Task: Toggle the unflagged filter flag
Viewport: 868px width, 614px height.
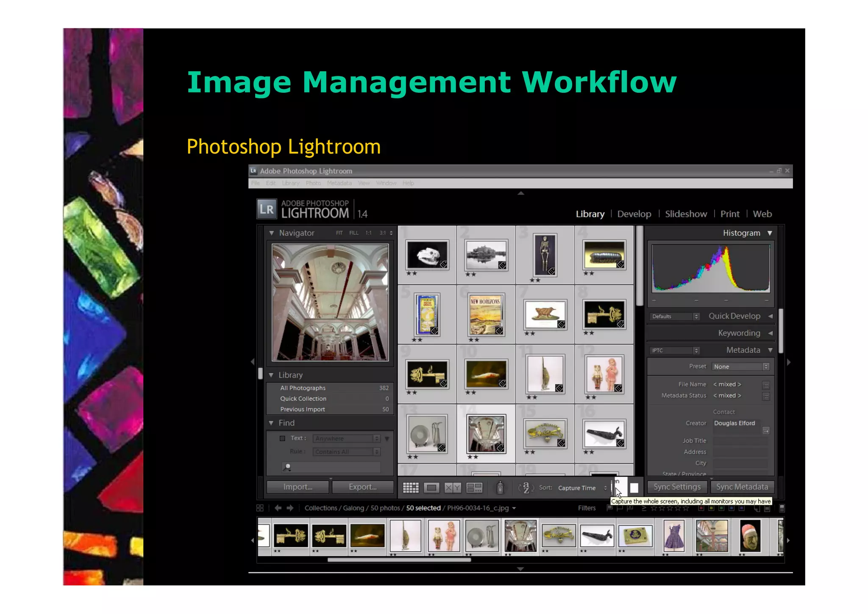Action: [x=620, y=508]
